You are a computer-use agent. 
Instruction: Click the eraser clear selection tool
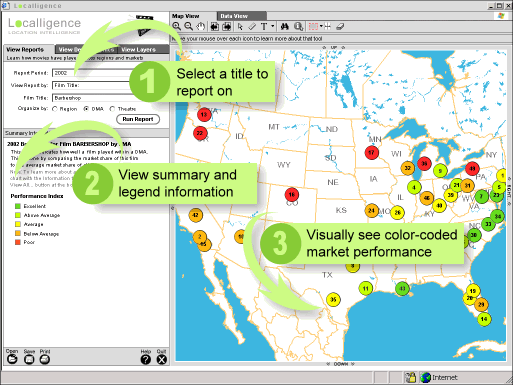[x=340, y=27]
